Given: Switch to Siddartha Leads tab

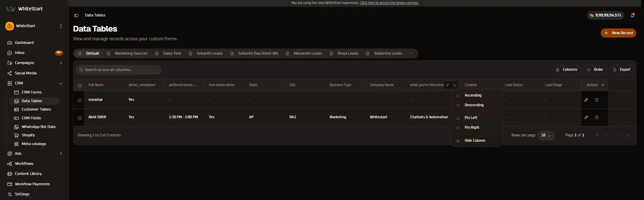Looking at the screenshot, I should coord(384,53).
